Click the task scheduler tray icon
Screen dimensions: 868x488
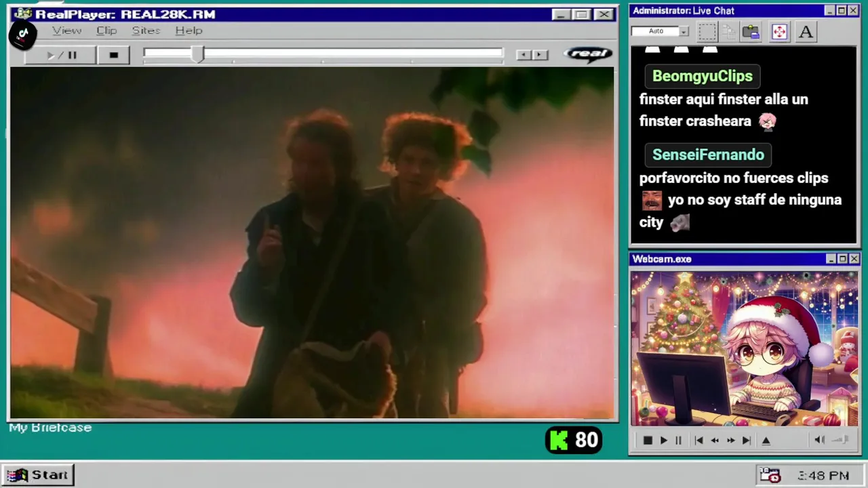click(x=770, y=475)
